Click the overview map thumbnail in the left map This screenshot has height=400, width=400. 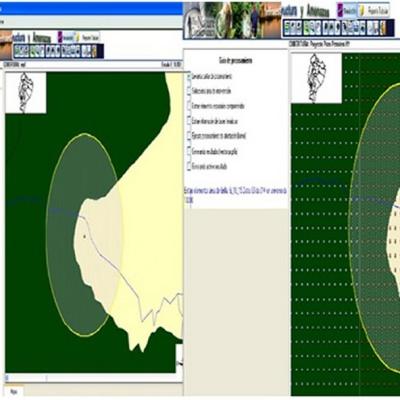[26, 93]
